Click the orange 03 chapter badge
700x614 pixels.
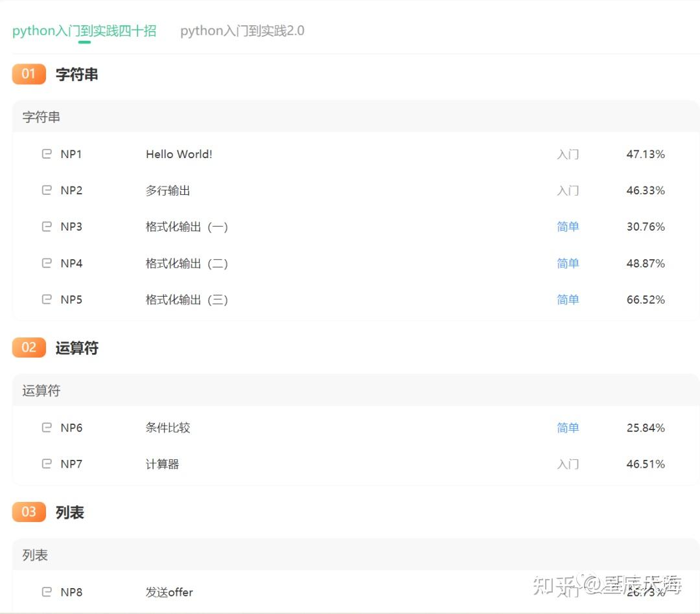29,512
